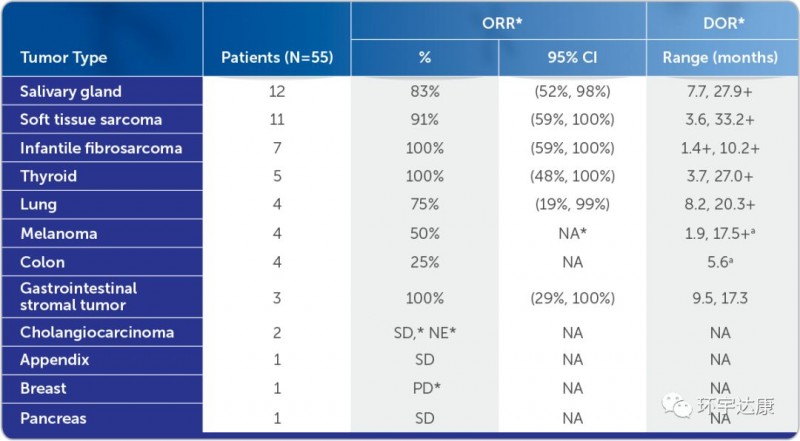Click the Tumor Type column header

pyautogui.click(x=63, y=57)
